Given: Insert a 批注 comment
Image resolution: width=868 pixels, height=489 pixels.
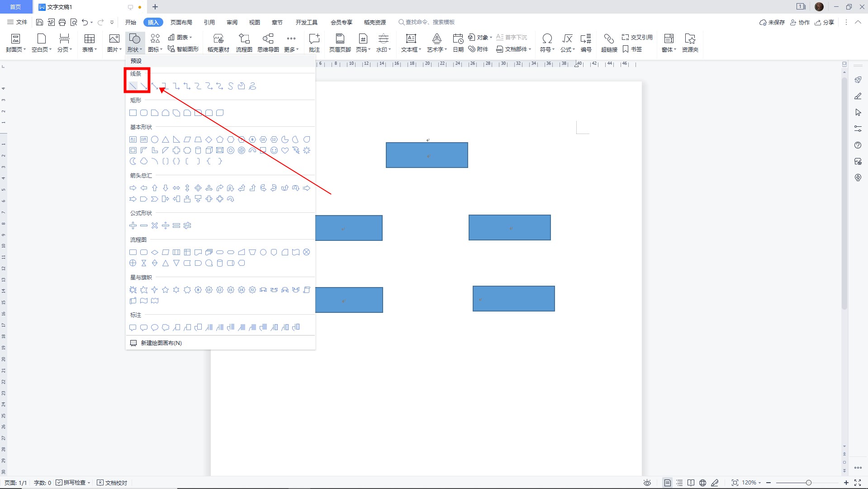Looking at the screenshot, I should pyautogui.click(x=314, y=43).
